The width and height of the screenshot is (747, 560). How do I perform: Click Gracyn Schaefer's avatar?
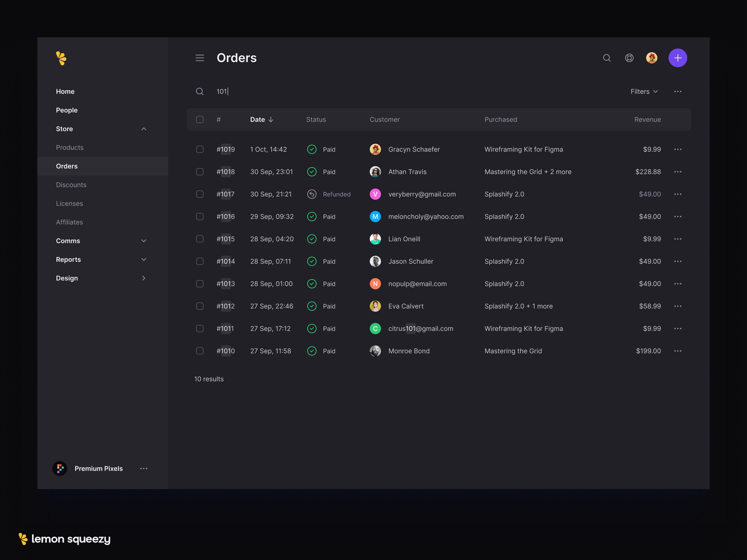[375, 149]
